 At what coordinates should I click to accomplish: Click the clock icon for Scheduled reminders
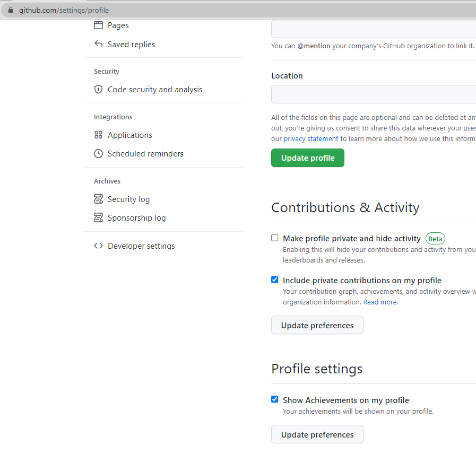click(98, 153)
